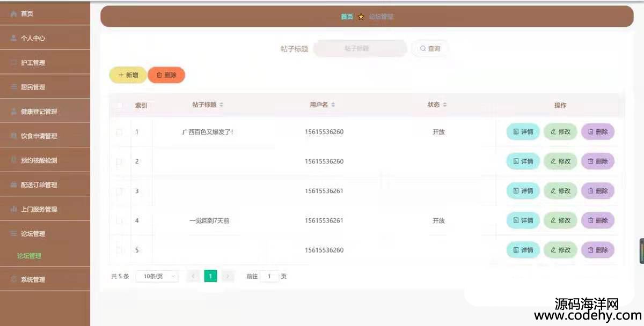Expand 配送订单管理 sidebar menu

45,185
